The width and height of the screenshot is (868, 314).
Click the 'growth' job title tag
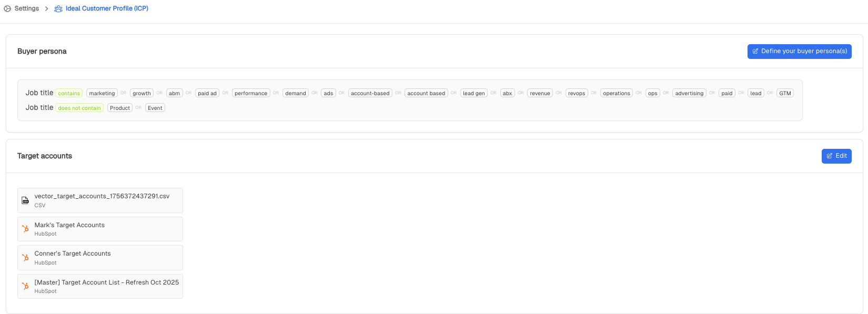pyautogui.click(x=142, y=93)
